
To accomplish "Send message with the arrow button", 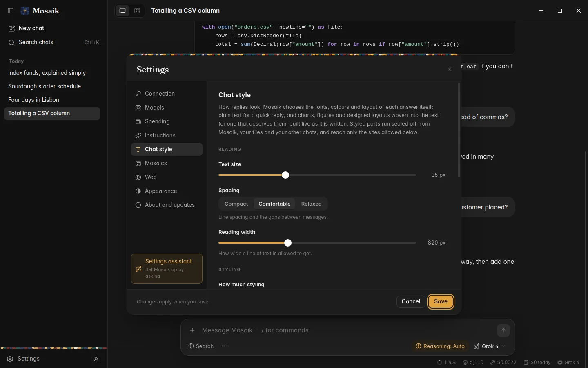I will [503, 330].
